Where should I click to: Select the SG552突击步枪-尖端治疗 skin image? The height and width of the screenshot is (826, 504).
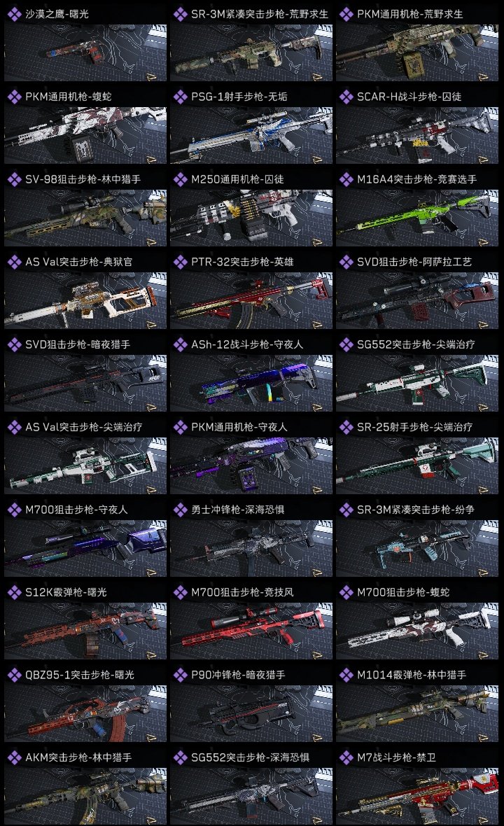[417, 383]
